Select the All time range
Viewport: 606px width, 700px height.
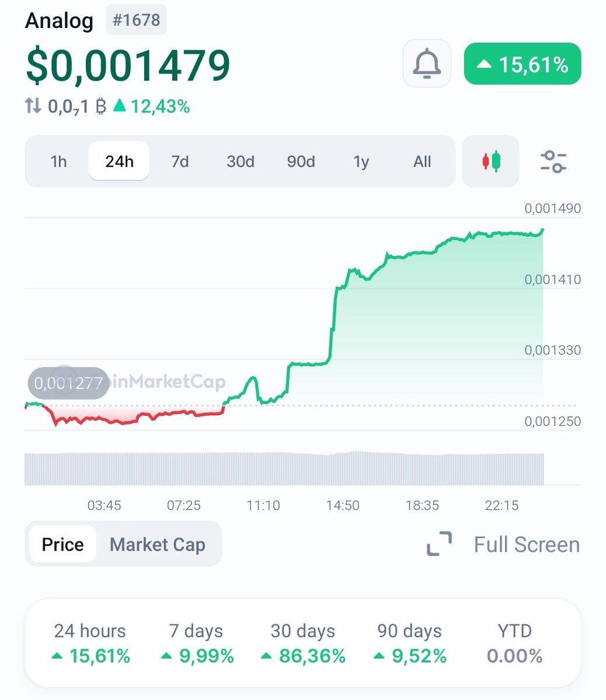[x=422, y=161]
